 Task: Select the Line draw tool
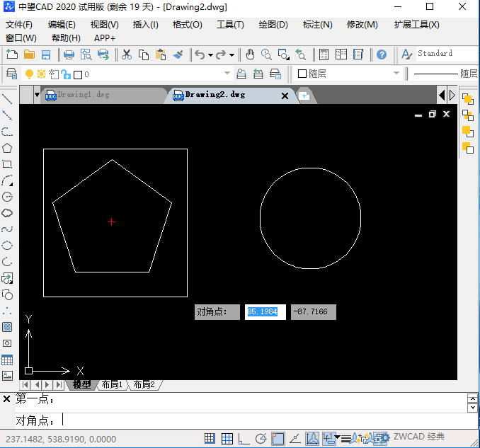point(7,99)
